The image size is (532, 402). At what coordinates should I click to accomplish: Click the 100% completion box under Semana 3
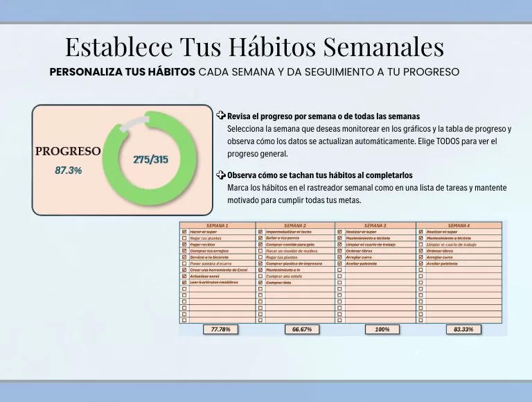(382, 329)
